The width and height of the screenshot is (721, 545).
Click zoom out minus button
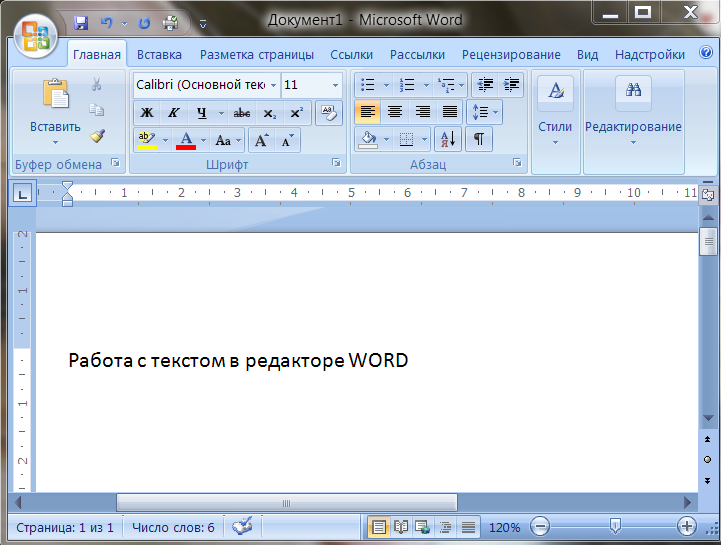[x=540, y=526]
